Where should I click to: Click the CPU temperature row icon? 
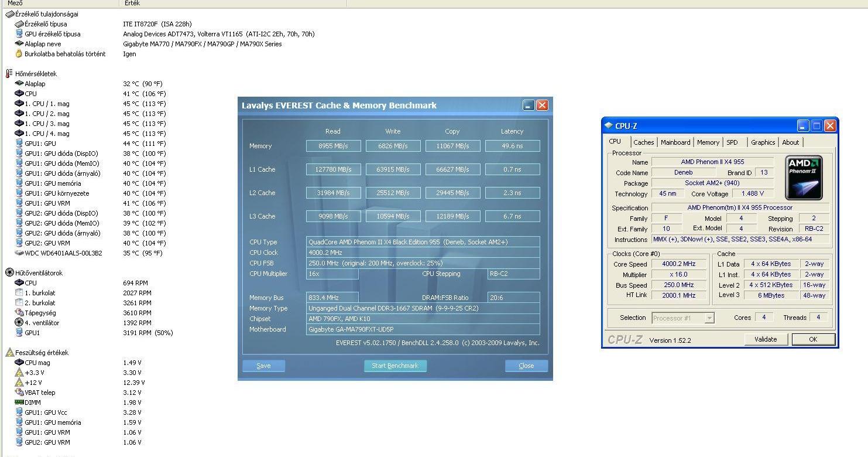click(x=19, y=94)
